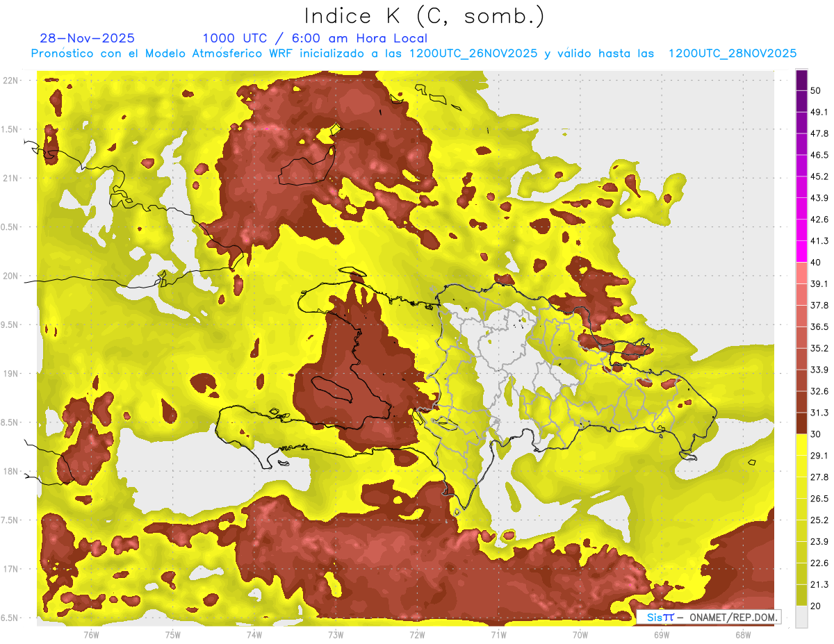Click the "Pronostico con el Modelo Atmosferico WRF" line
Viewport: 834px width, 644px height.
pos(414,53)
